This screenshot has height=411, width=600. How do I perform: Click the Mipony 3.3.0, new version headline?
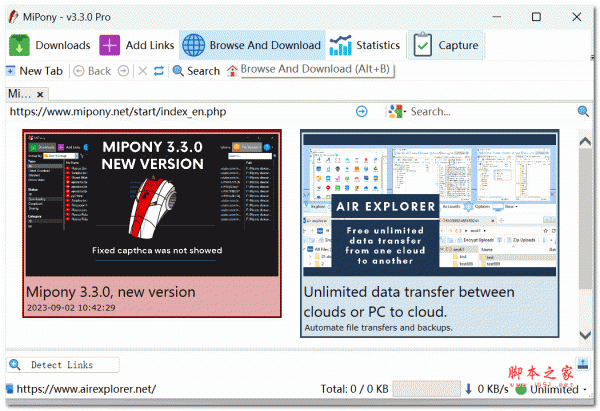[111, 292]
